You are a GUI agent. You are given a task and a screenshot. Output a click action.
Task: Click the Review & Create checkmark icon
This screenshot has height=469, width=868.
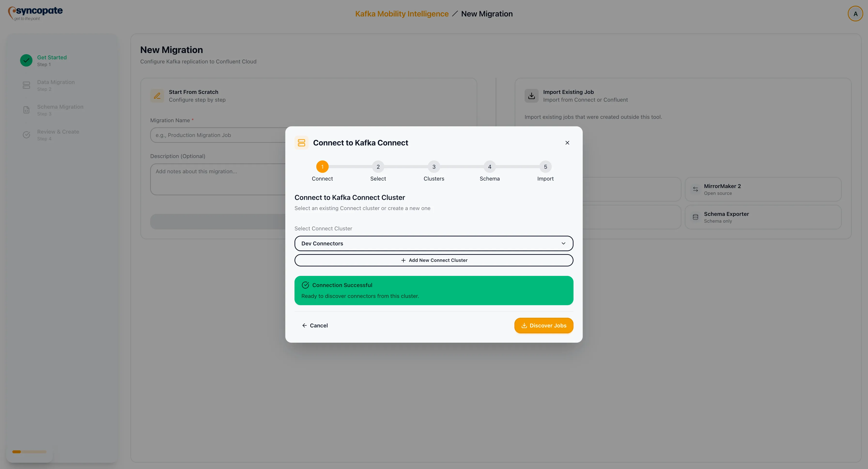(26, 135)
